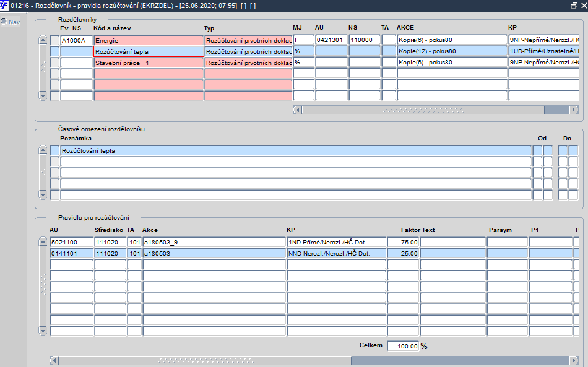Viewport: 588px width, 367px height.
Task: Click scroll-down arrow in Rozdělovníky list
Action: (43, 96)
